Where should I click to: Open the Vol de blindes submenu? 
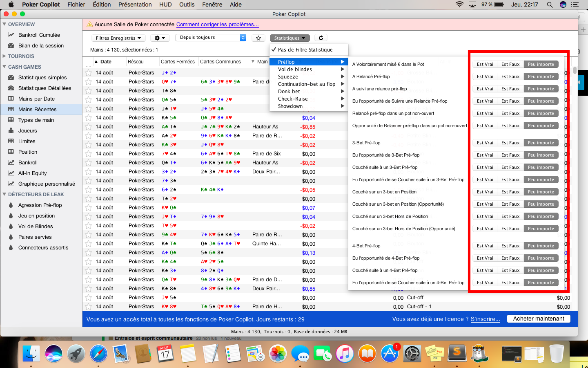coord(309,70)
